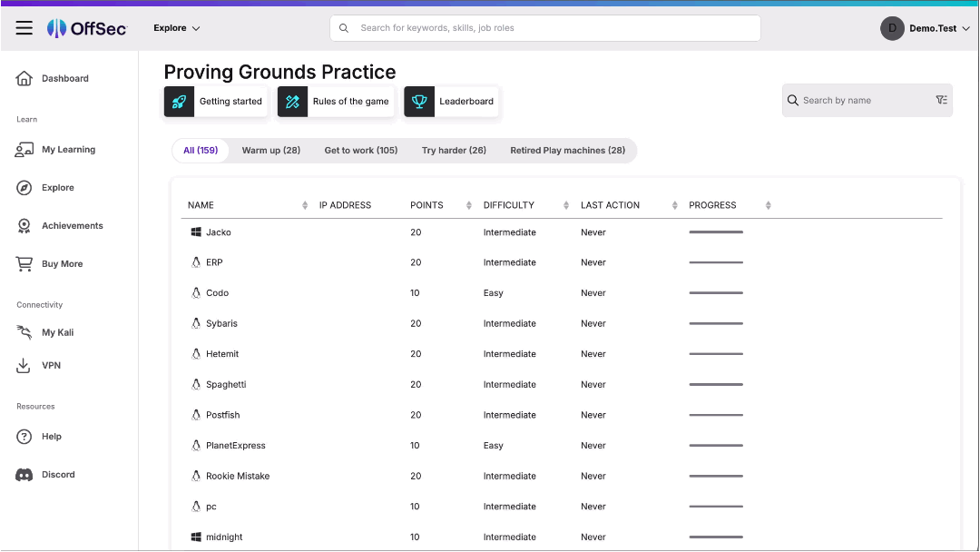Select the Rookie Mistake machine name
The width and height of the screenshot is (980, 552).
click(x=238, y=476)
